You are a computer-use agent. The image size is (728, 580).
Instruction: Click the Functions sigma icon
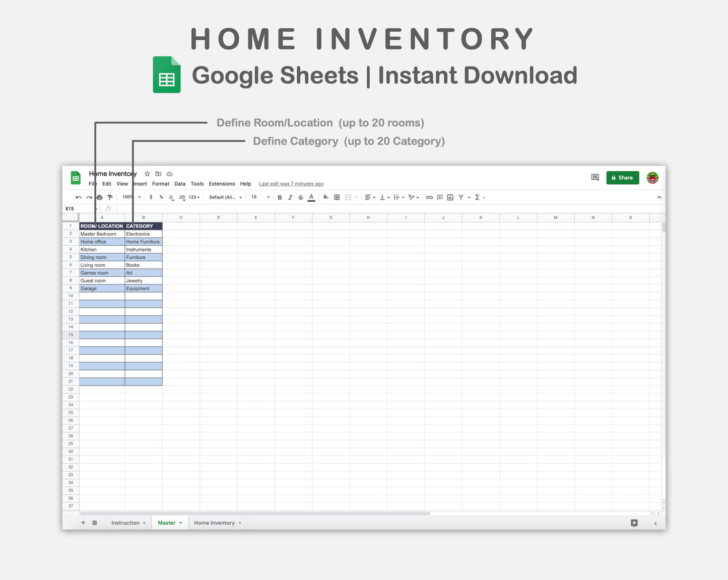tap(478, 197)
